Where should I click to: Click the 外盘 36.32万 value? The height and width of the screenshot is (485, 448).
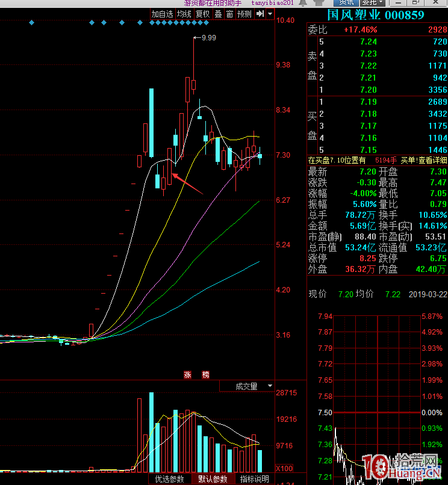click(360, 269)
